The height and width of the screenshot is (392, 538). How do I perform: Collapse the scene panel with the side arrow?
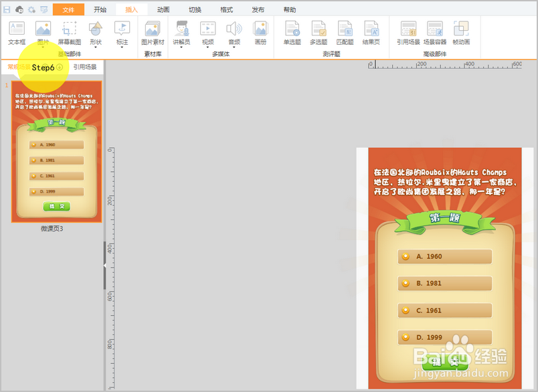point(104,265)
